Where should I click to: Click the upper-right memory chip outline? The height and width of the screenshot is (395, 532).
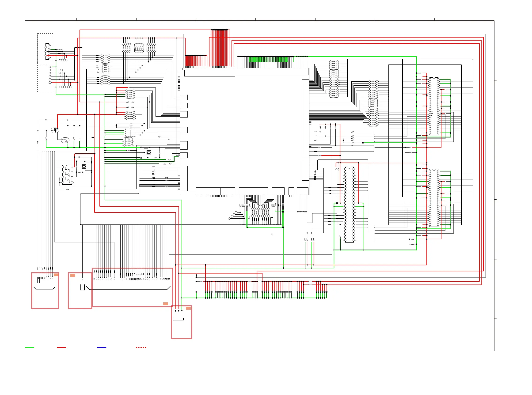pos(434,106)
